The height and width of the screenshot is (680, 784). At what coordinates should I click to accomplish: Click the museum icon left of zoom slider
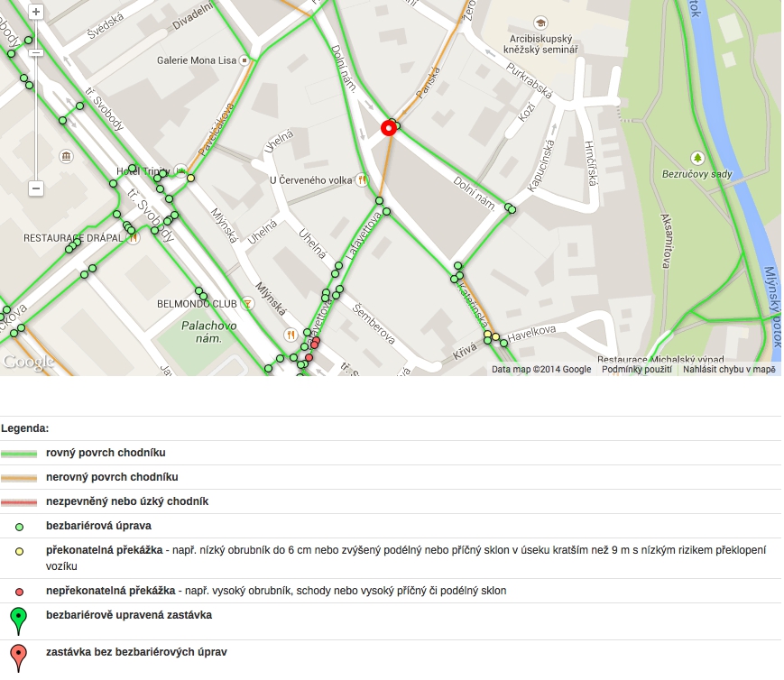pos(67,157)
